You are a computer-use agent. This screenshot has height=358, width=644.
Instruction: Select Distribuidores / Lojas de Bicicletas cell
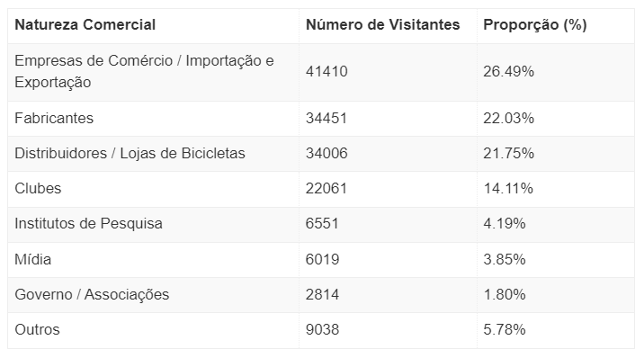[x=130, y=154]
